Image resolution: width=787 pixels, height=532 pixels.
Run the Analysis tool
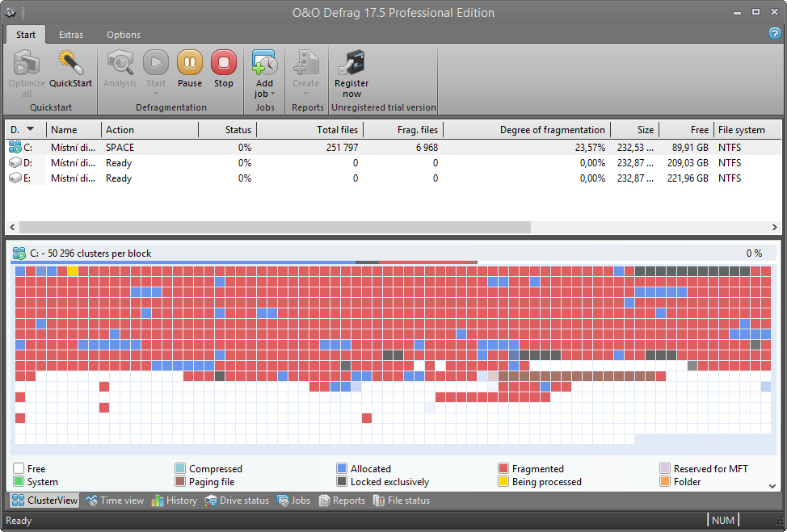click(x=120, y=69)
